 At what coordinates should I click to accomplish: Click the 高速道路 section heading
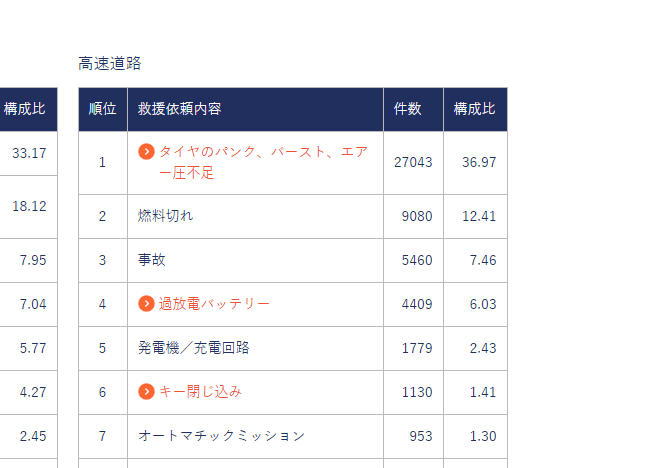pyautogui.click(x=110, y=63)
